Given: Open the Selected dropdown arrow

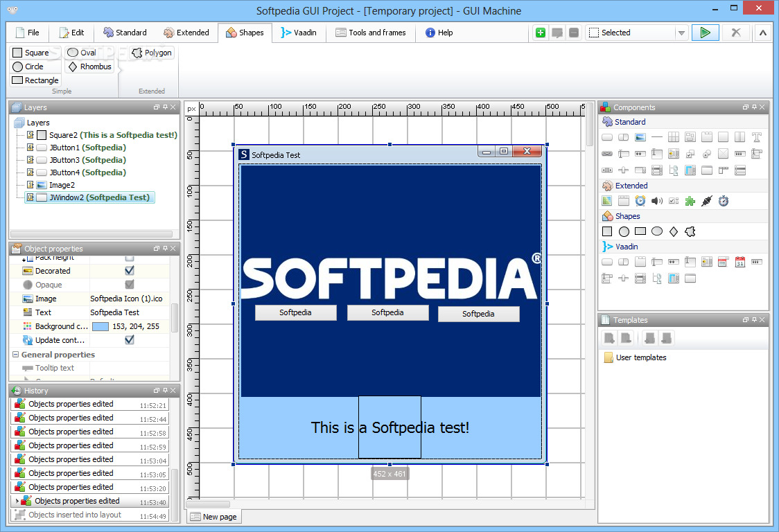Looking at the screenshot, I should 682,33.
